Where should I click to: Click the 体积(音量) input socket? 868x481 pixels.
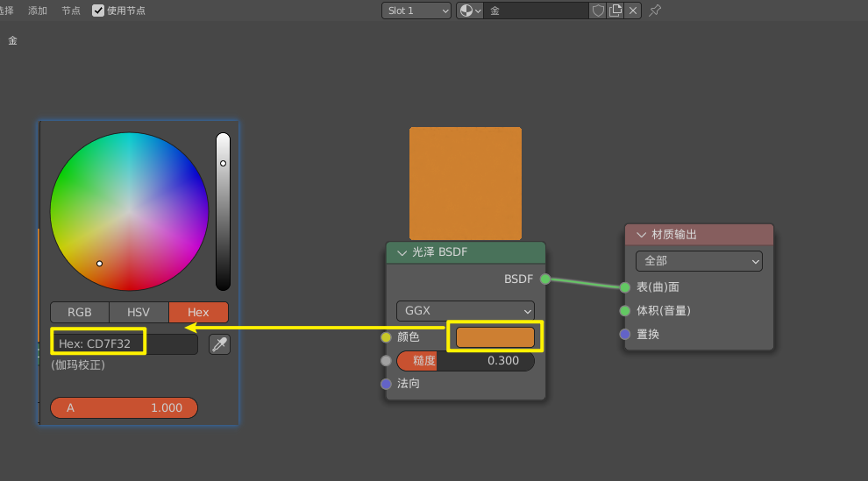pos(625,311)
